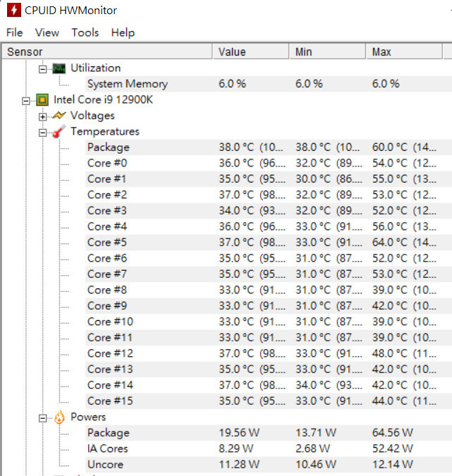
Task: Collapse the Temperatures node
Action: pyautogui.click(x=42, y=133)
